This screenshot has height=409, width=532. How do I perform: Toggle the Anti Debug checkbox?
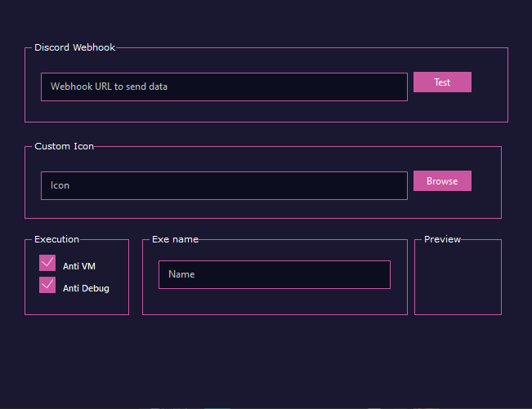(47, 285)
